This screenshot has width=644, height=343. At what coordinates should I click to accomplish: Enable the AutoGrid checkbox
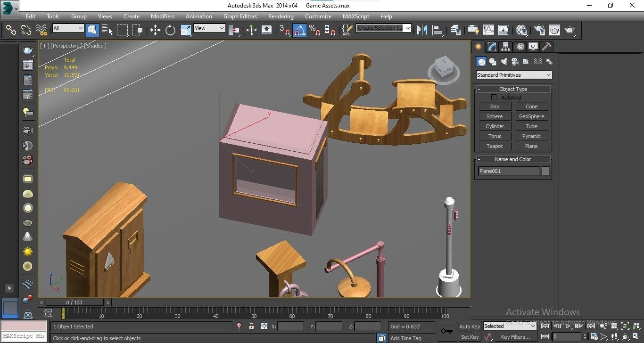coord(494,98)
